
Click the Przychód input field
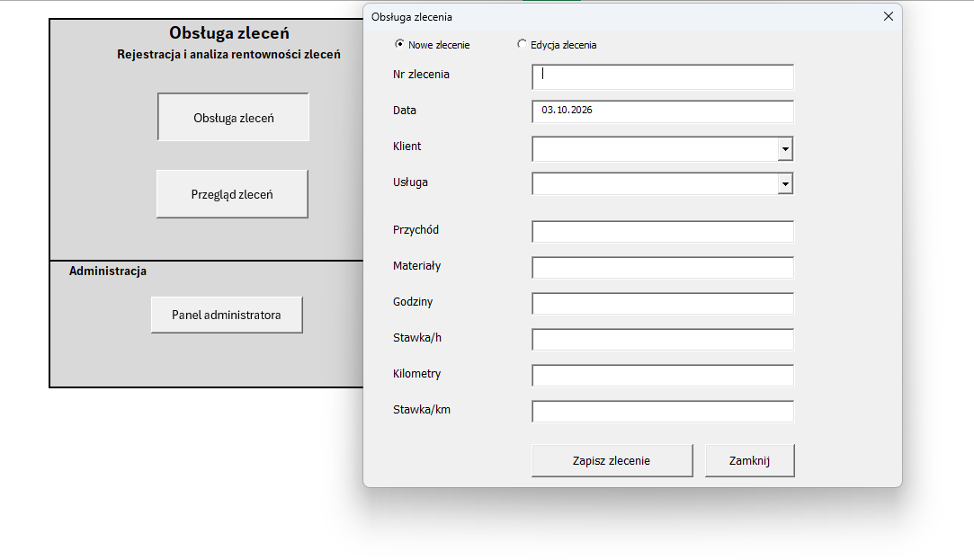click(663, 232)
